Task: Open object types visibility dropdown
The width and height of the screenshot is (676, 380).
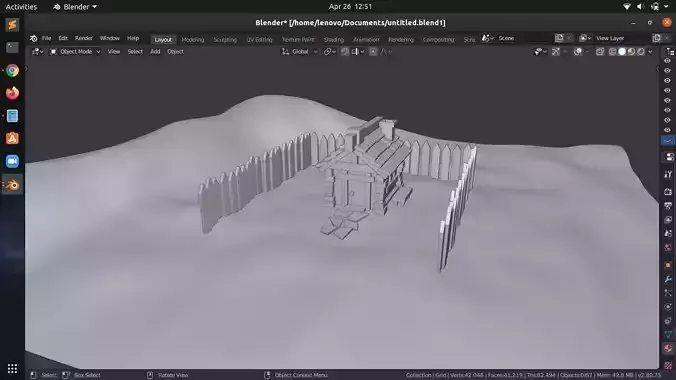Action: pyautogui.click(x=540, y=52)
